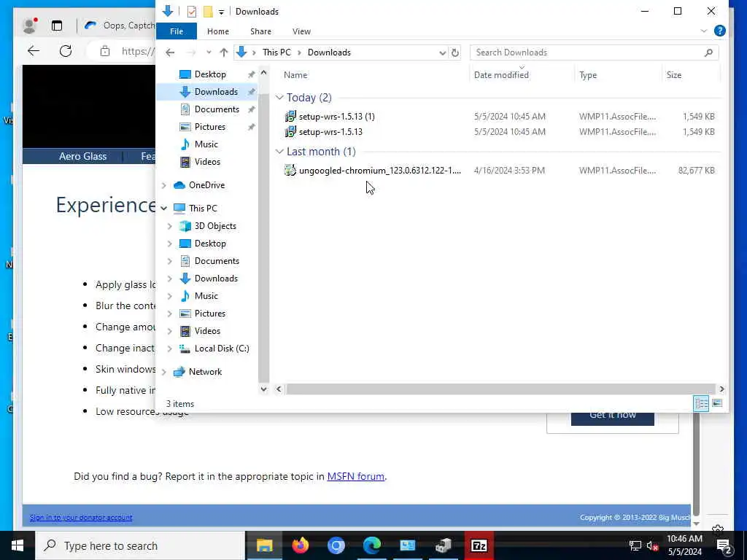Open the View ribbon tab

point(301,31)
